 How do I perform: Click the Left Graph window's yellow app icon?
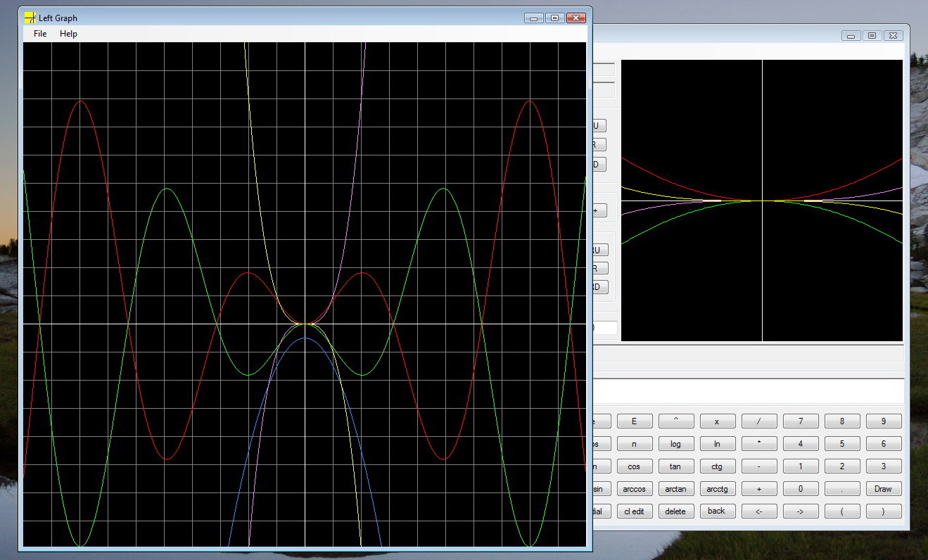coord(30,18)
